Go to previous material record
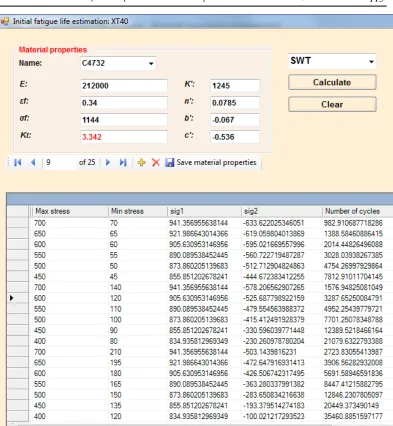Viewport: 393px width, 426px height. pos(33,162)
